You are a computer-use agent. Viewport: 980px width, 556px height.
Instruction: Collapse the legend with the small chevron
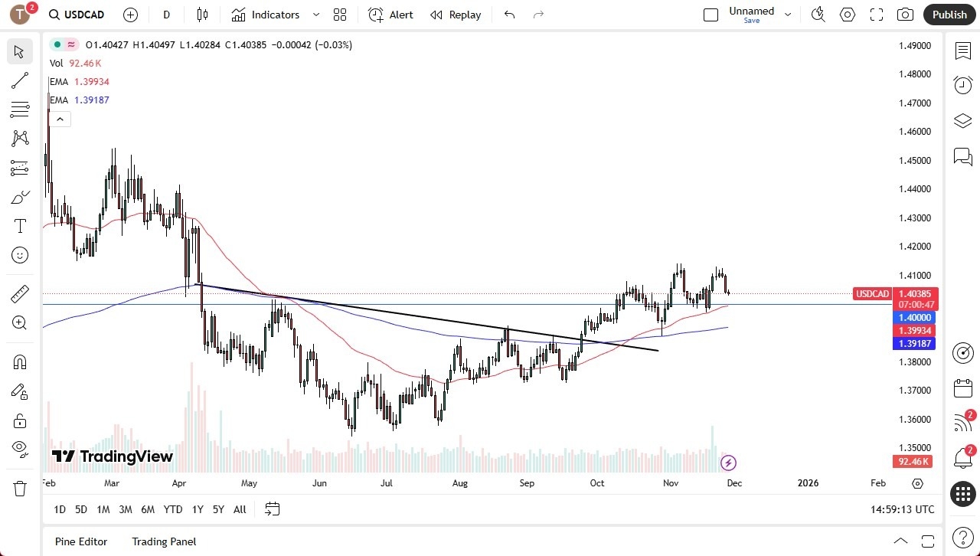tap(60, 119)
